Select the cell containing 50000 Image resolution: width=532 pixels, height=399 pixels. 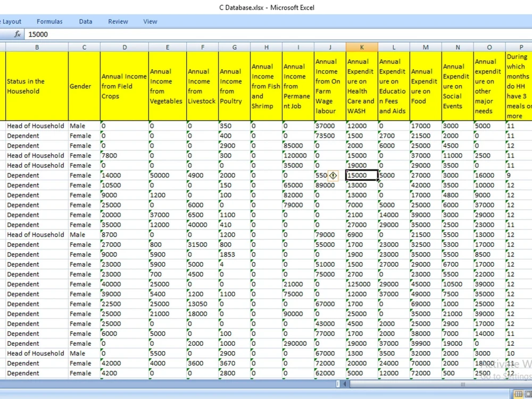click(167, 176)
